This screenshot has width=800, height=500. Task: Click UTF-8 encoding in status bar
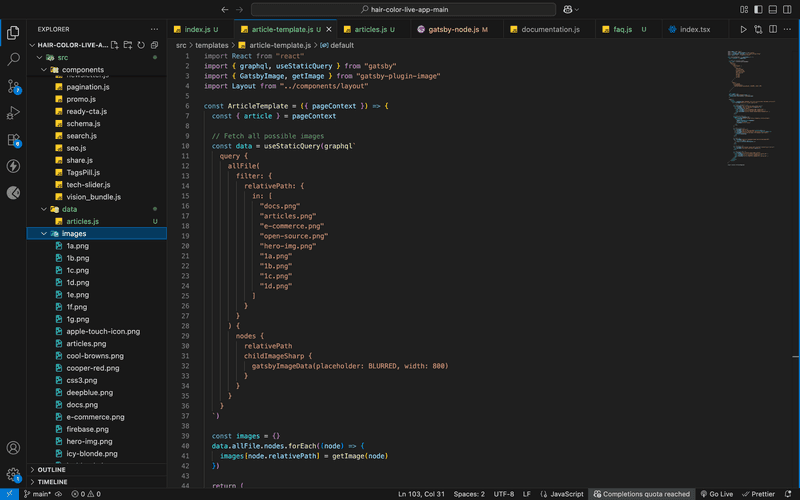click(504, 494)
